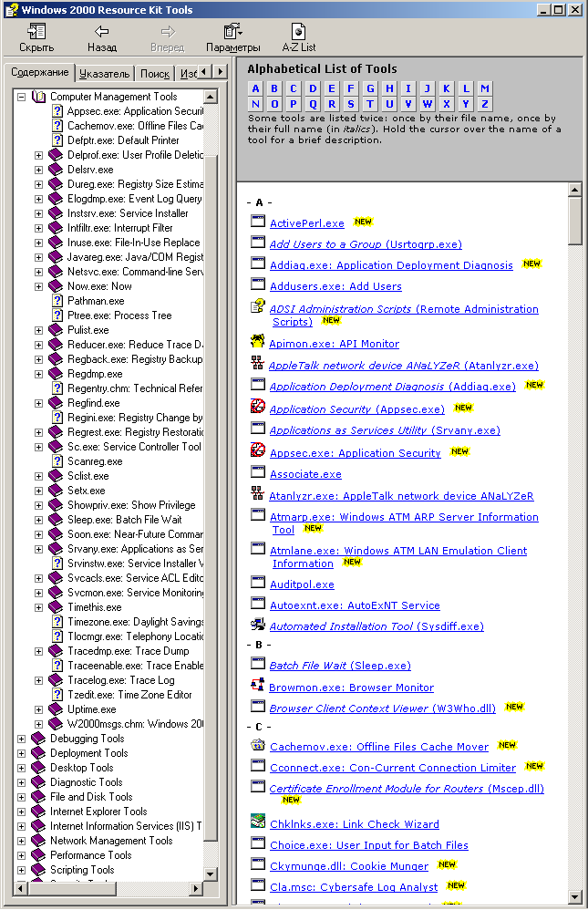
Task: Expand the Scripting Tools node
Action: tap(22, 870)
